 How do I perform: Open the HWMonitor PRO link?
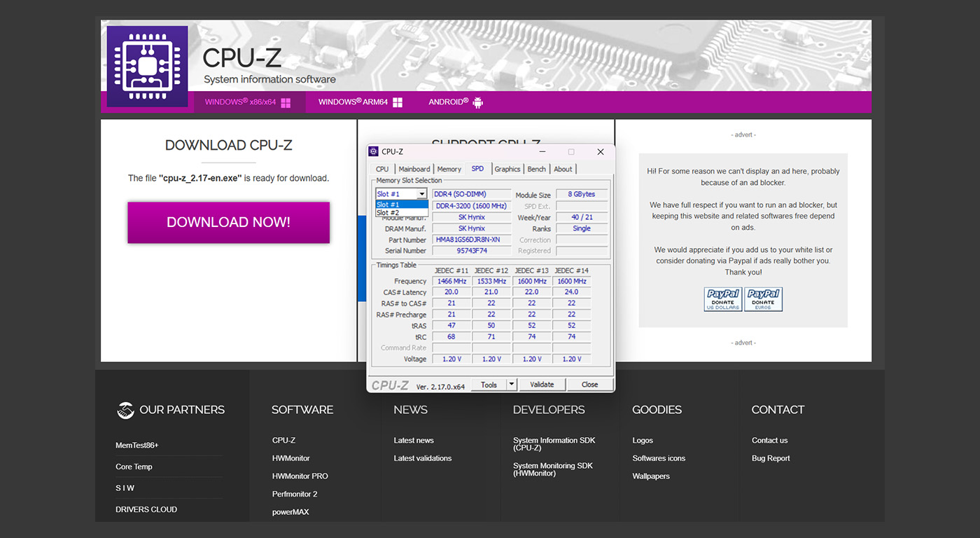tap(300, 476)
